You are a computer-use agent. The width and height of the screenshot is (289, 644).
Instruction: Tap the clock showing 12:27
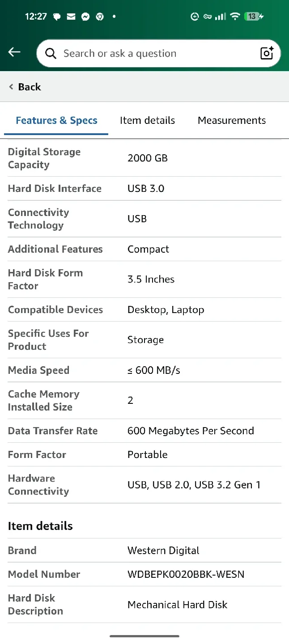(x=35, y=17)
